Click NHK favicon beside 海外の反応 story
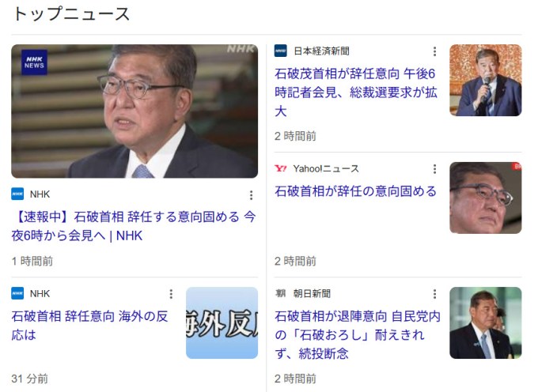The height and width of the screenshot is (392, 538). tap(17, 293)
